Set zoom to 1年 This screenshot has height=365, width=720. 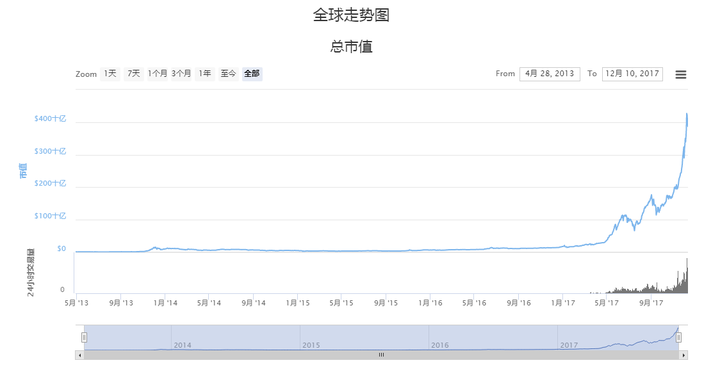point(205,73)
